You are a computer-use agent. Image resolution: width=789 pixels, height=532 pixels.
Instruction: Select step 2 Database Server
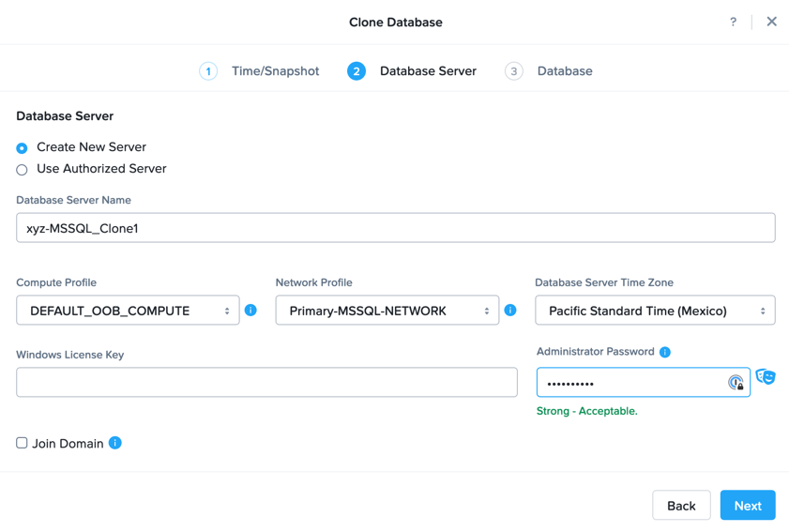click(x=412, y=71)
